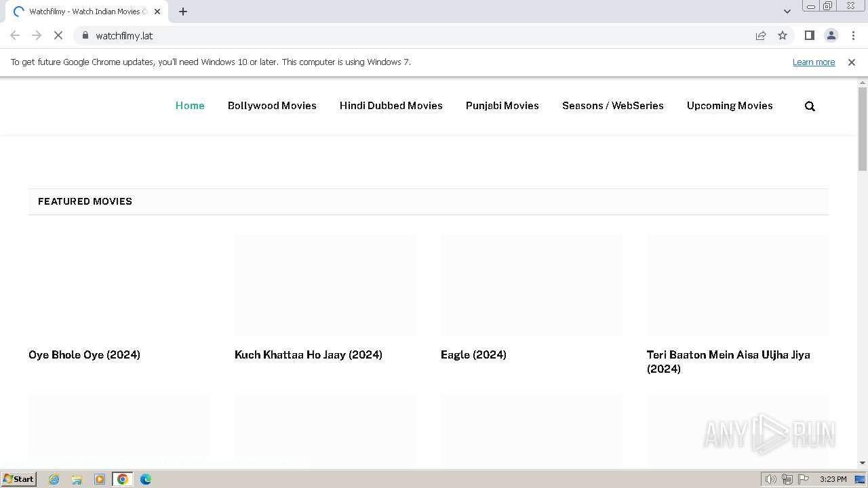868x488 pixels.
Task: Open the Windows Start menu
Action: 18,479
